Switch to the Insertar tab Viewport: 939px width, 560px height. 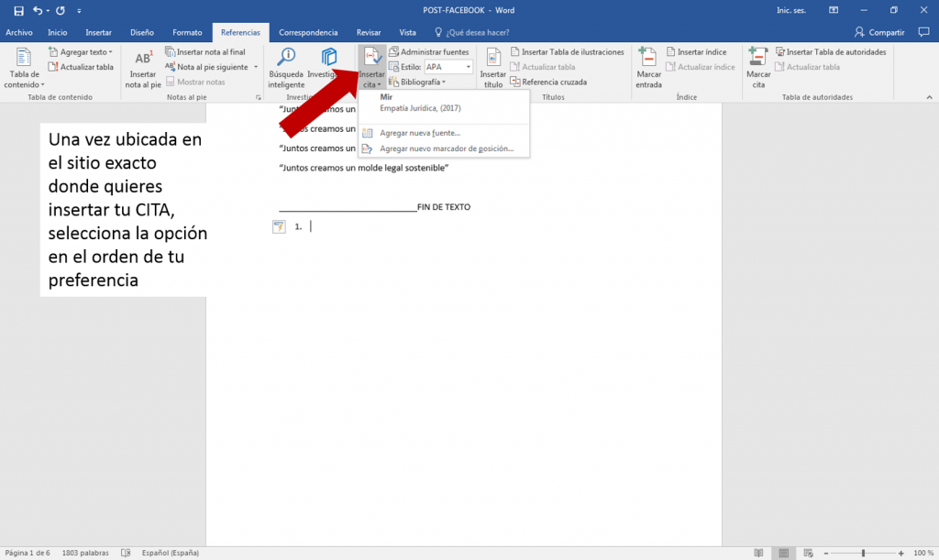pyautogui.click(x=98, y=32)
